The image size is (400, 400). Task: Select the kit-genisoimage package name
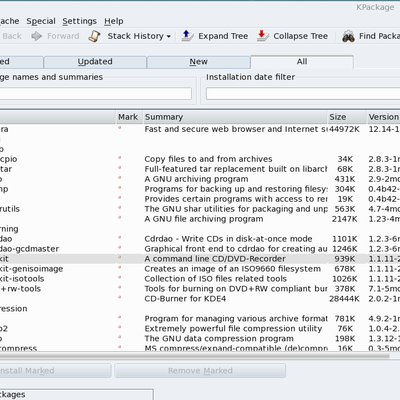31,269
